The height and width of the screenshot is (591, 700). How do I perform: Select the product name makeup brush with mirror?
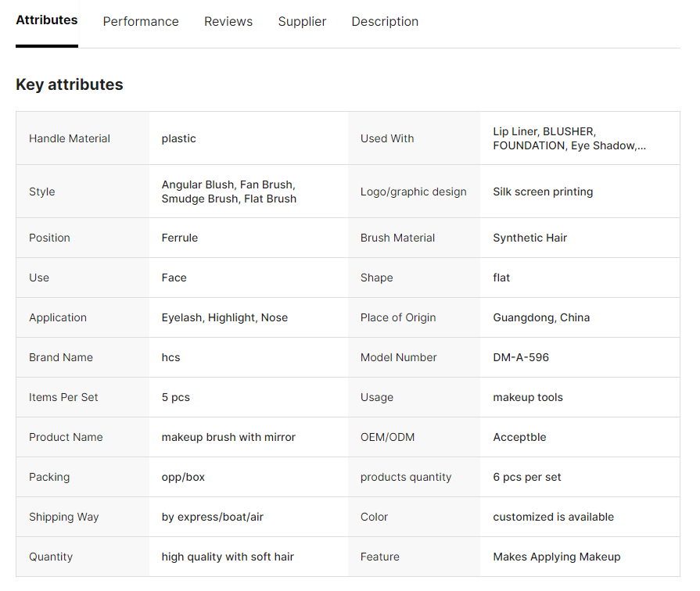pos(228,437)
